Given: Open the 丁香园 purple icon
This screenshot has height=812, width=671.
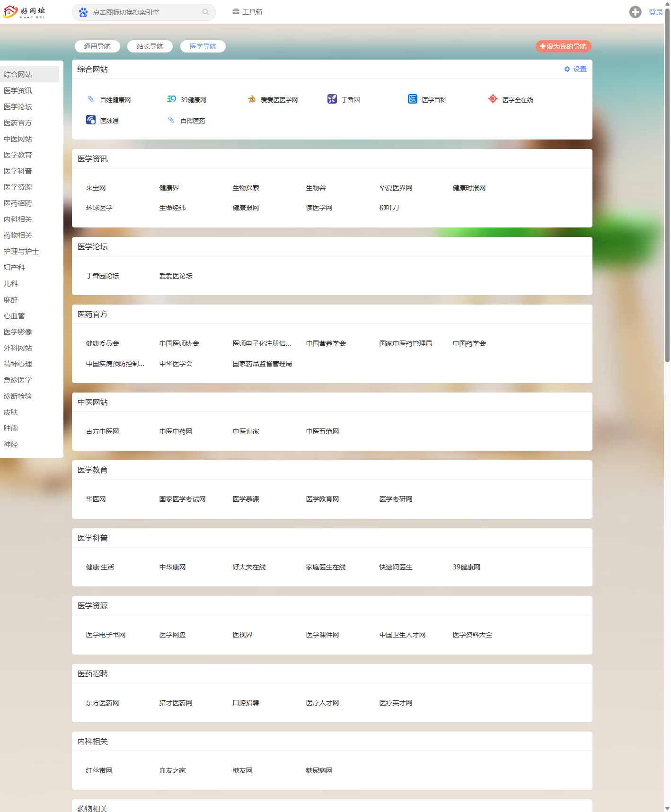Looking at the screenshot, I should tap(332, 99).
